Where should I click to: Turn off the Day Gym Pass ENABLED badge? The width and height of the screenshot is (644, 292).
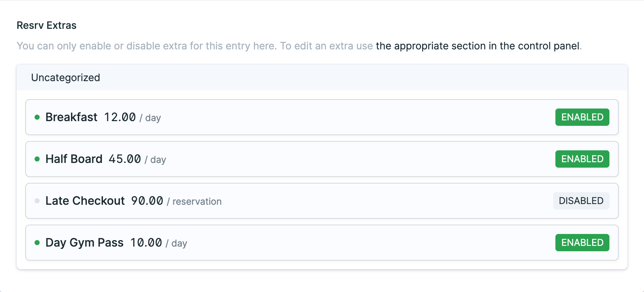582,243
